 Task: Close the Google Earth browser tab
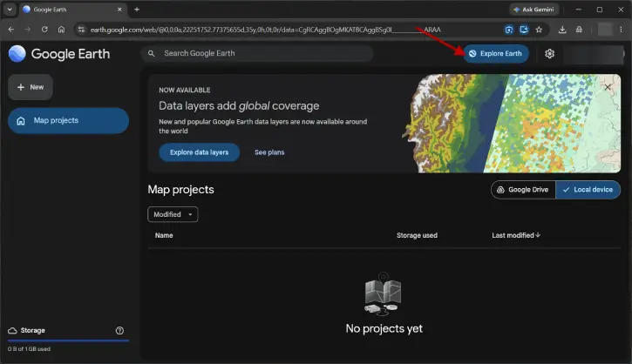point(119,10)
